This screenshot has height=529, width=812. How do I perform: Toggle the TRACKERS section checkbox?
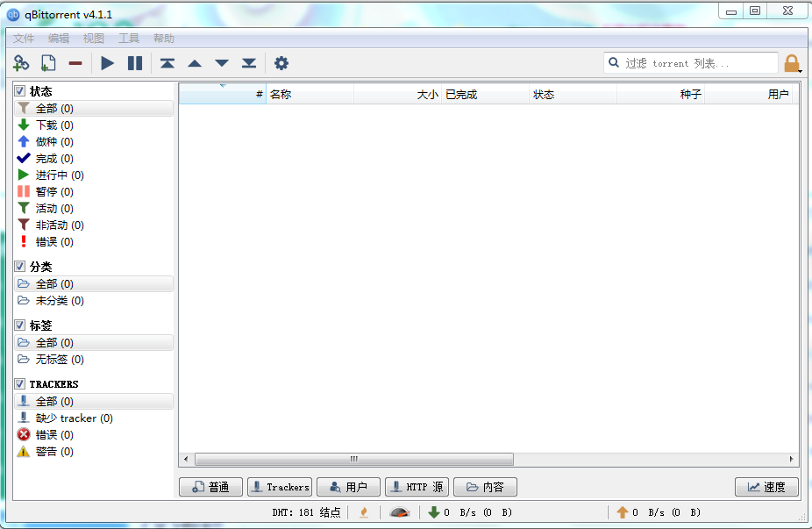[x=19, y=384]
